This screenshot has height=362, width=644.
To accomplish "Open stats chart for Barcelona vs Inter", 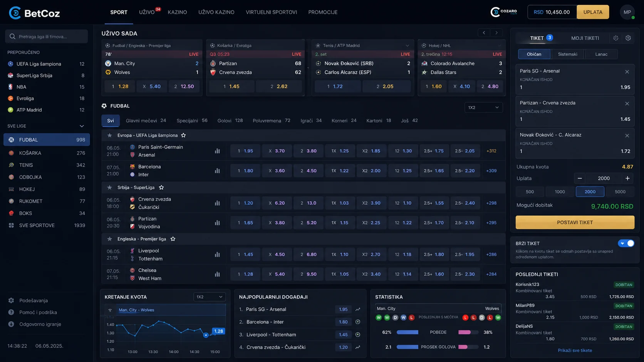I will (217, 170).
